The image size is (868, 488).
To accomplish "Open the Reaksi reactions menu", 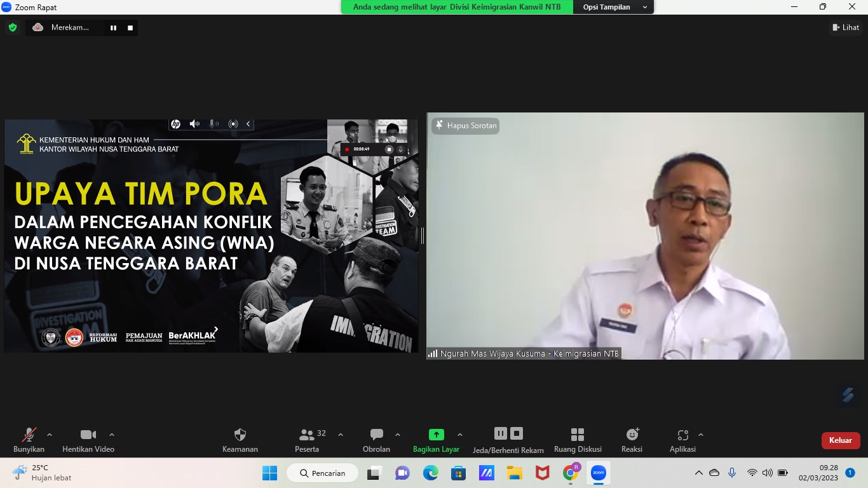I will click(632, 440).
